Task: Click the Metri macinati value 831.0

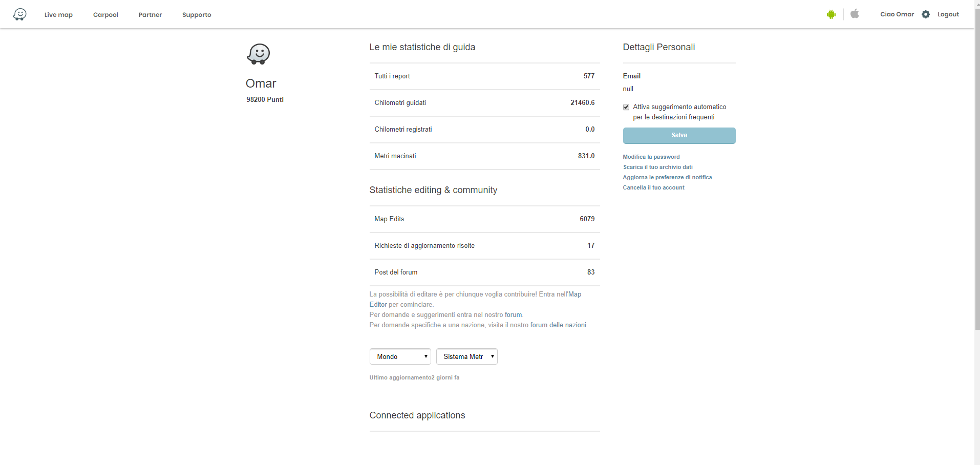Action: (586, 156)
